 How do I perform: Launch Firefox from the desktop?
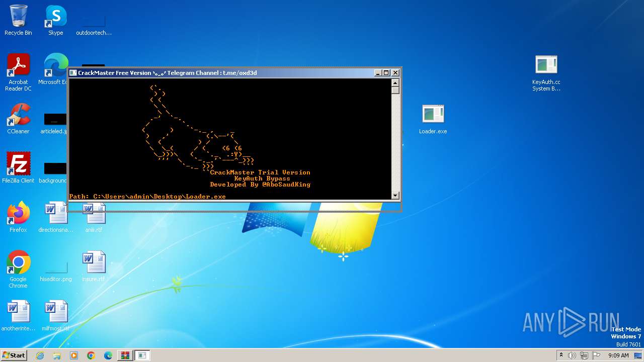[x=18, y=217]
